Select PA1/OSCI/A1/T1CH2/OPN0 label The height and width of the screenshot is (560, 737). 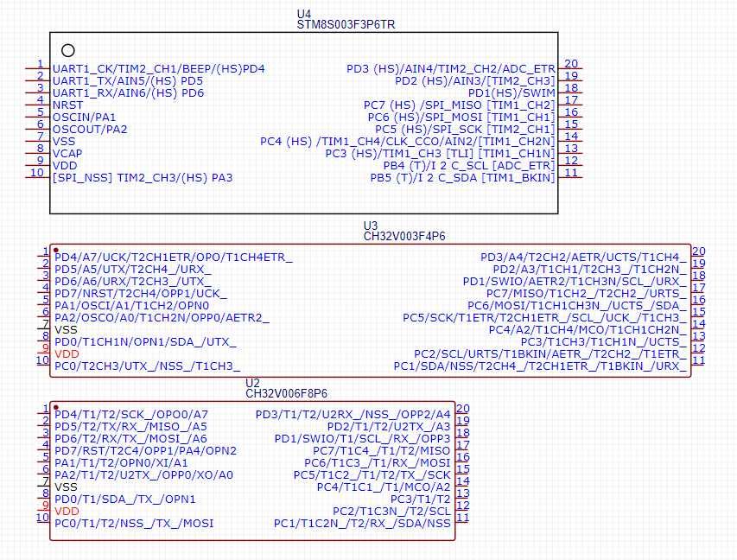[131, 306]
